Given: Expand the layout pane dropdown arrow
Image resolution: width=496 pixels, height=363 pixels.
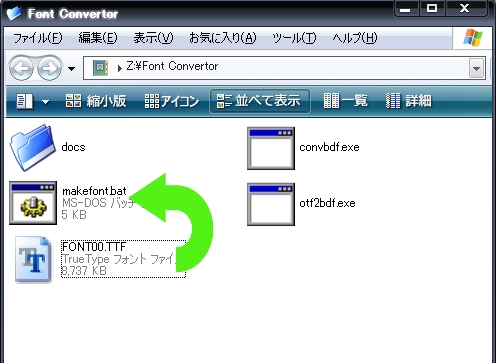Looking at the screenshot, I should pos(46,101).
